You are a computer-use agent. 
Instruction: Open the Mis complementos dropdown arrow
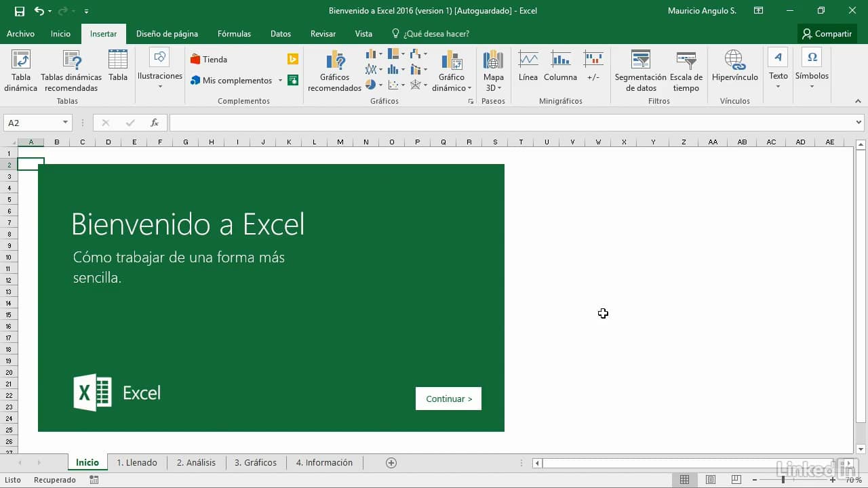pyautogui.click(x=280, y=81)
